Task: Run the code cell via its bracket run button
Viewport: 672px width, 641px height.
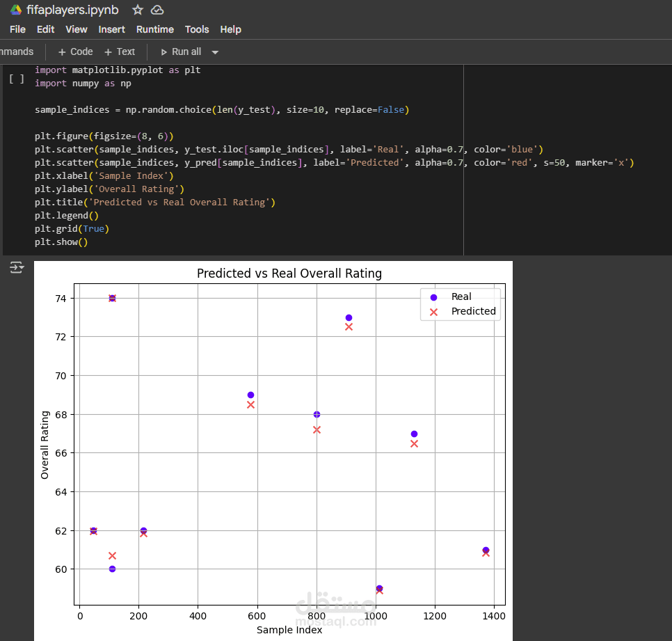Action: pos(15,79)
